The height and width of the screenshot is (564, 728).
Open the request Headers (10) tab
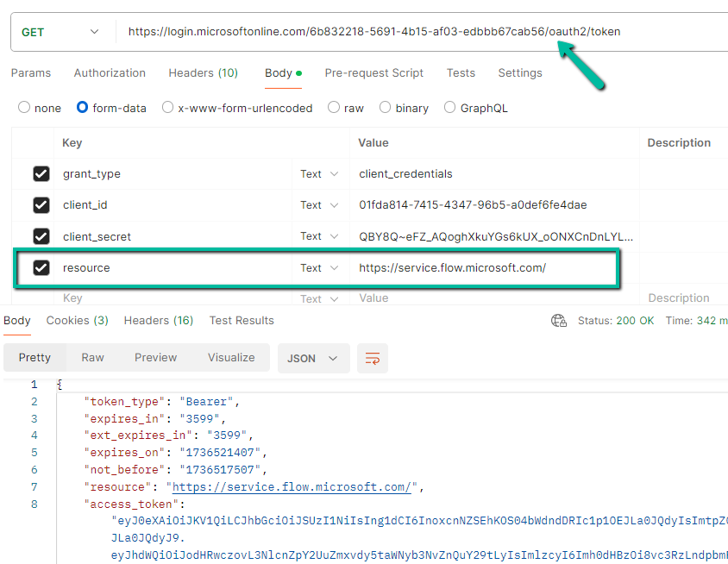(x=203, y=73)
